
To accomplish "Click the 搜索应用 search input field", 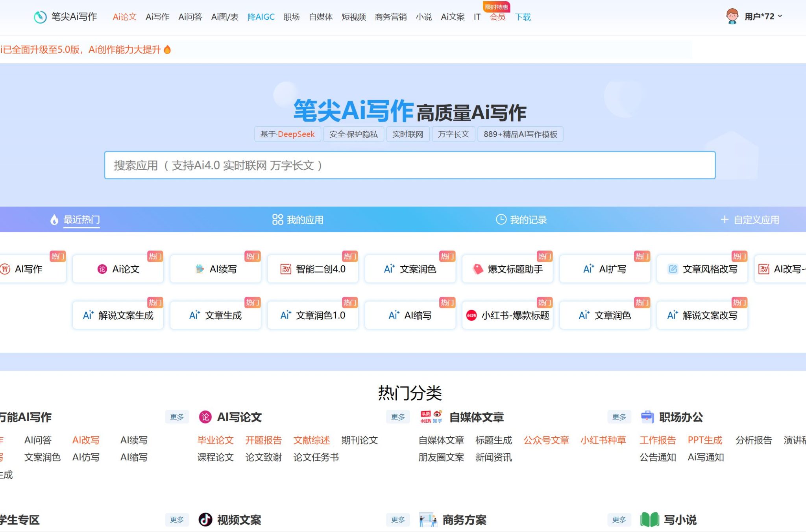I will [409, 166].
